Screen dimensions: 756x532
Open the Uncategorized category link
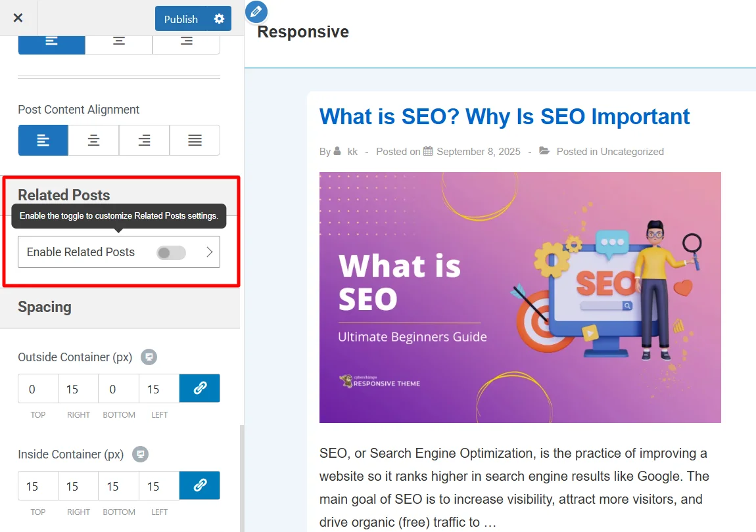632,151
